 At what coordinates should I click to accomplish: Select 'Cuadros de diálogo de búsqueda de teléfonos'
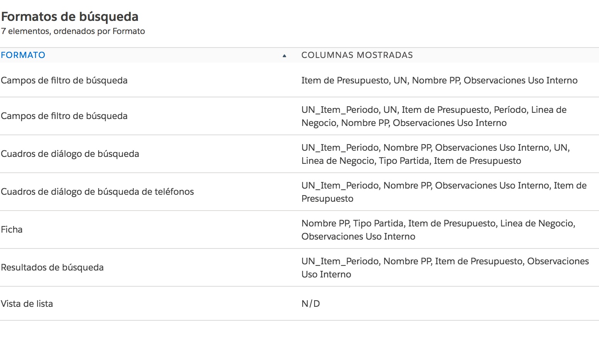97,192
